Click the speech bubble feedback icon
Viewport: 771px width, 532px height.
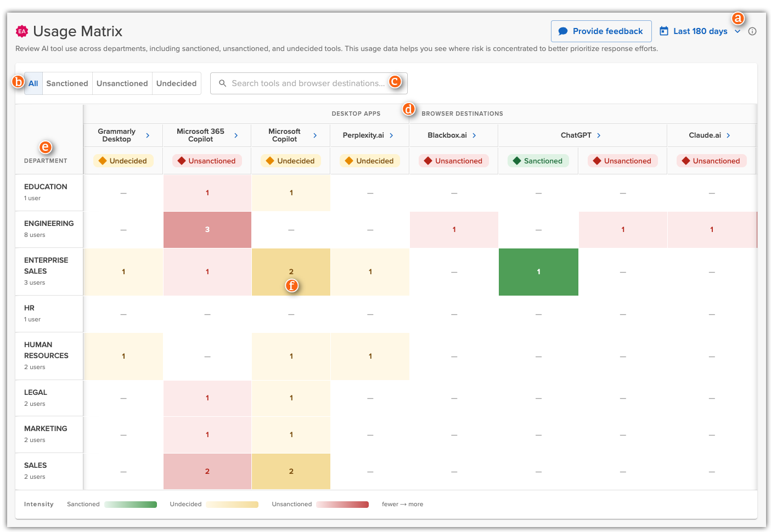tap(563, 31)
